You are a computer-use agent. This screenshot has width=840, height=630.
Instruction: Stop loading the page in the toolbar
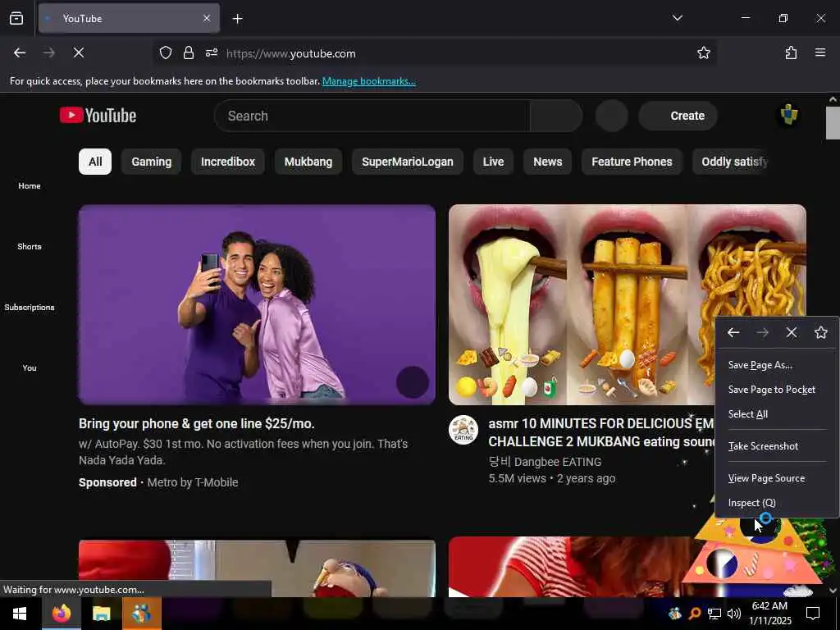click(78, 52)
